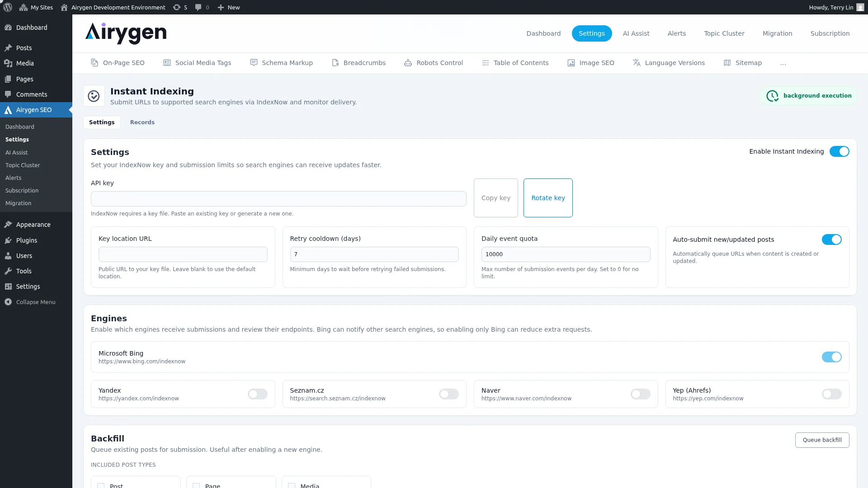Open Migration in the sidebar submenu

coord(19,203)
